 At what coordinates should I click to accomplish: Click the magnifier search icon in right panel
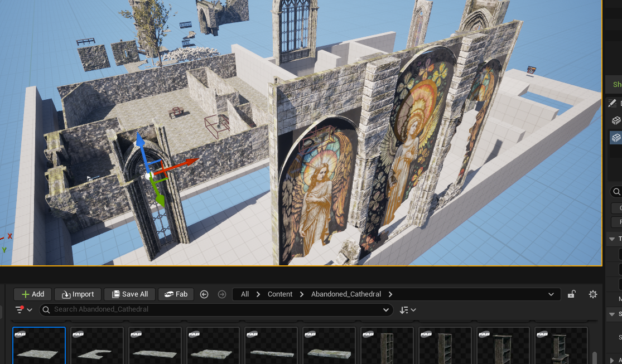[x=616, y=192]
